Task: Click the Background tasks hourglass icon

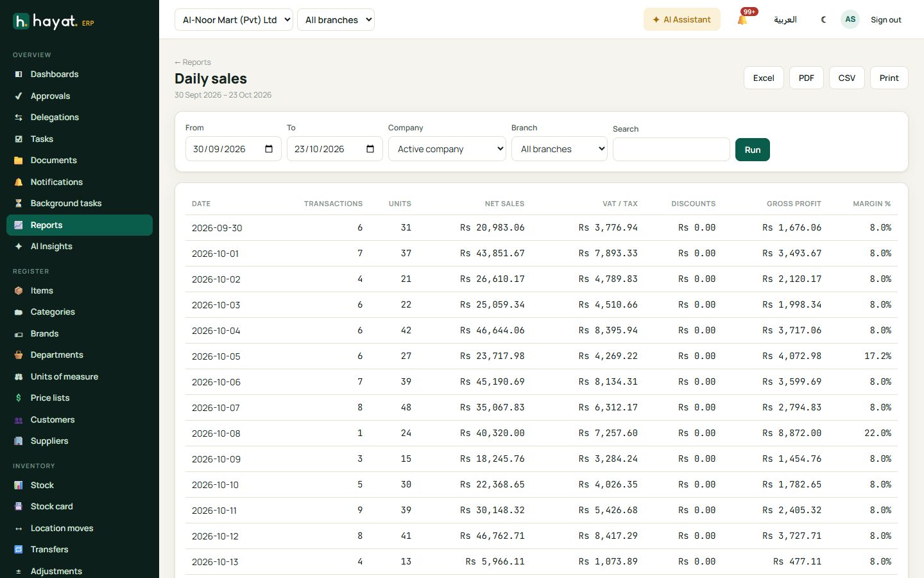Action: [19, 204]
